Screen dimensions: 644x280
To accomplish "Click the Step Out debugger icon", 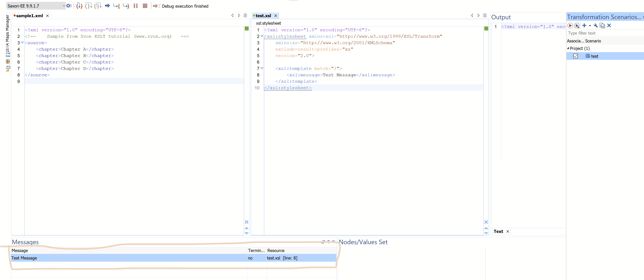I will 98,6.
